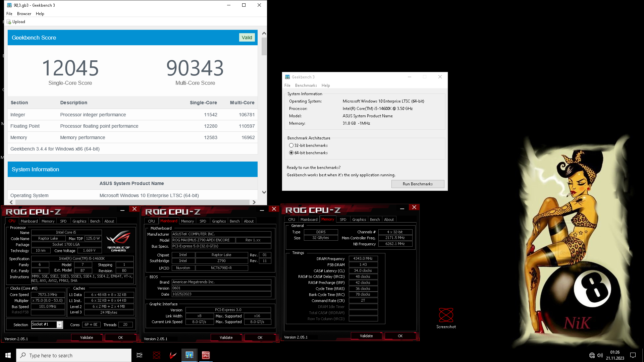Open Task View from the taskbar
The image size is (644, 362).
pos(140,355)
